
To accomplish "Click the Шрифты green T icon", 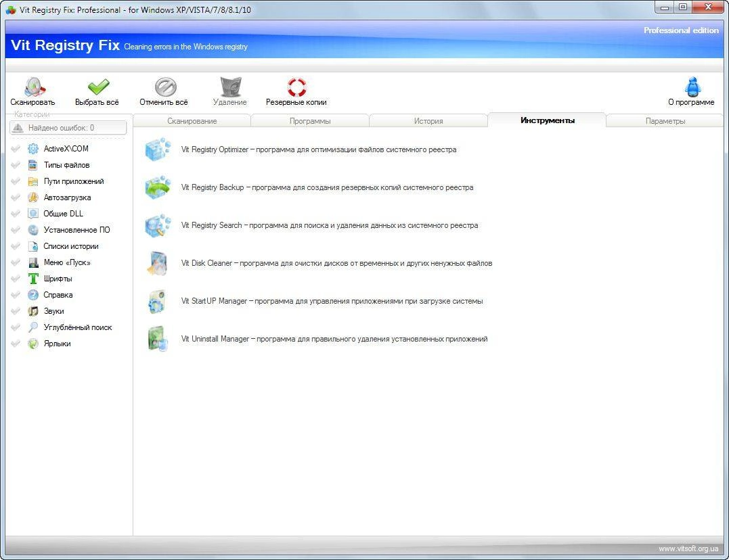I will (33, 279).
